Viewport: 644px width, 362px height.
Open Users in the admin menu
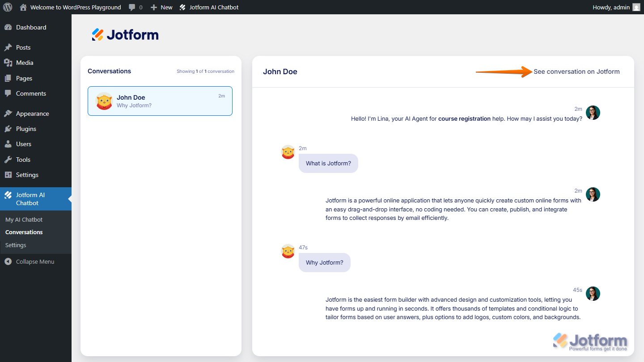point(36,144)
